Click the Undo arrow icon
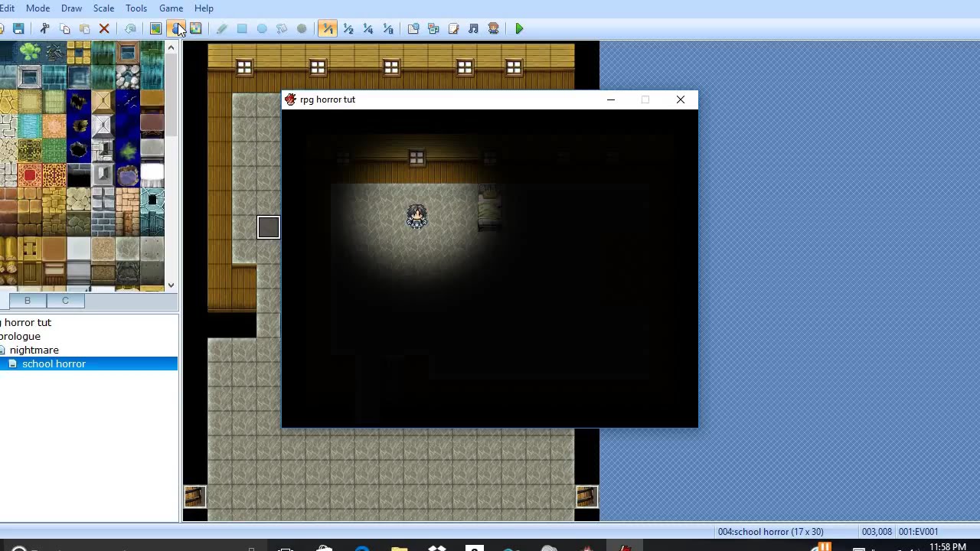 [x=130, y=29]
